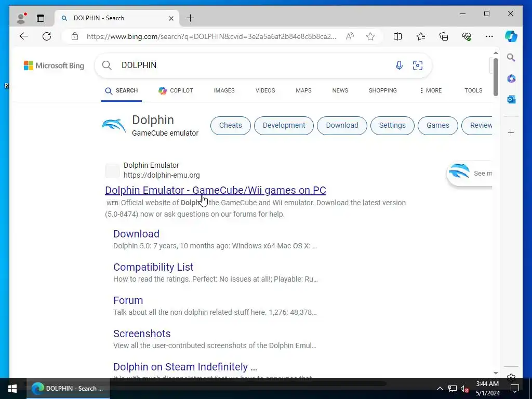Select the Download chip button
Viewport: 532px width, 399px height.
point(342,126)
